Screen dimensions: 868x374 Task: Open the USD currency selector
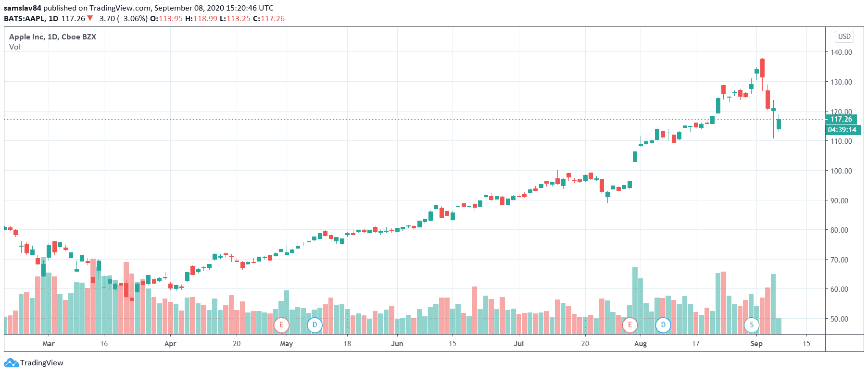click(844, 37)
